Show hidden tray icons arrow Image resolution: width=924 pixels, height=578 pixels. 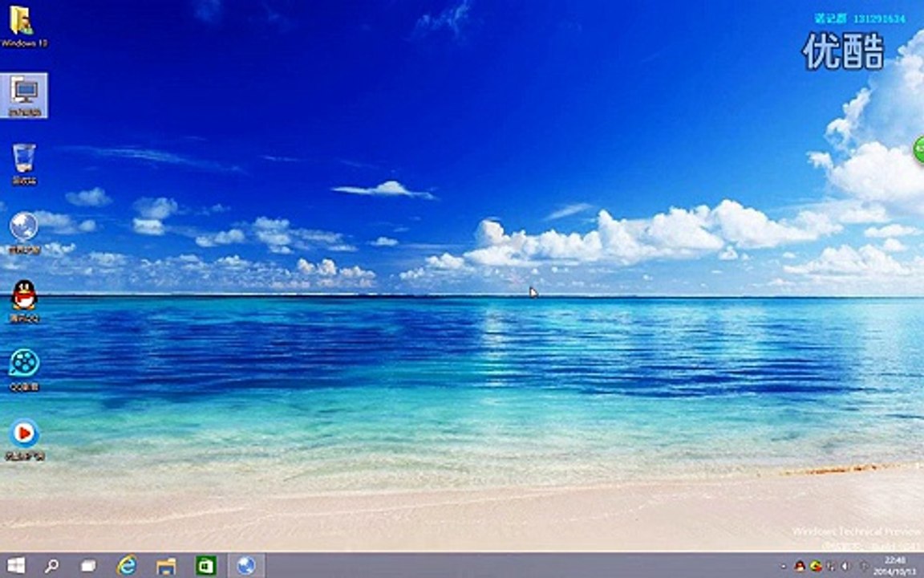(783, 567)
